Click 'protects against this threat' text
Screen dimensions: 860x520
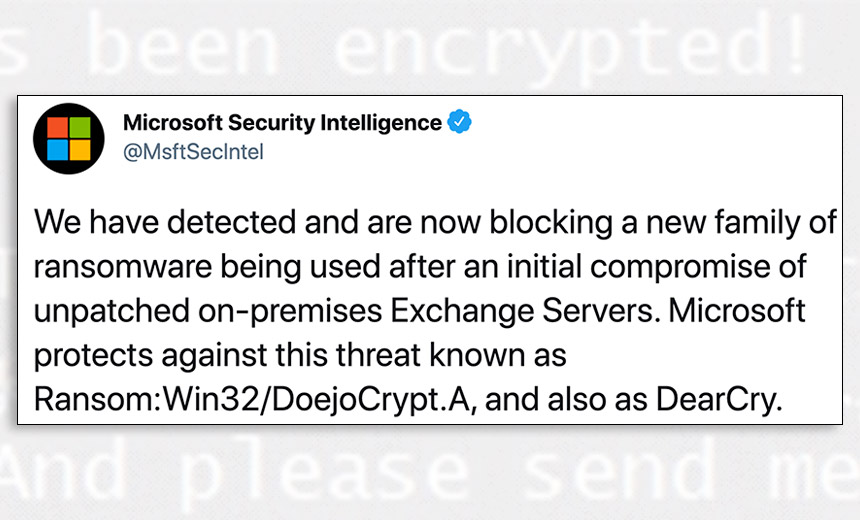(x=227, y=355)
